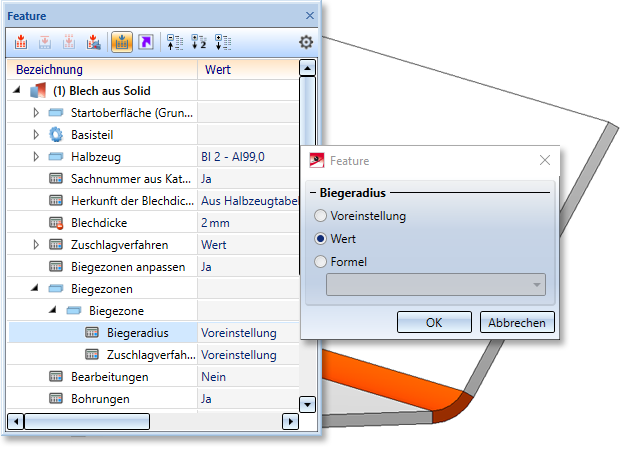Screen dimensions: 628x454
Task: Click the up-arrow list toolbar icon
Action: [x=175, y=42]
